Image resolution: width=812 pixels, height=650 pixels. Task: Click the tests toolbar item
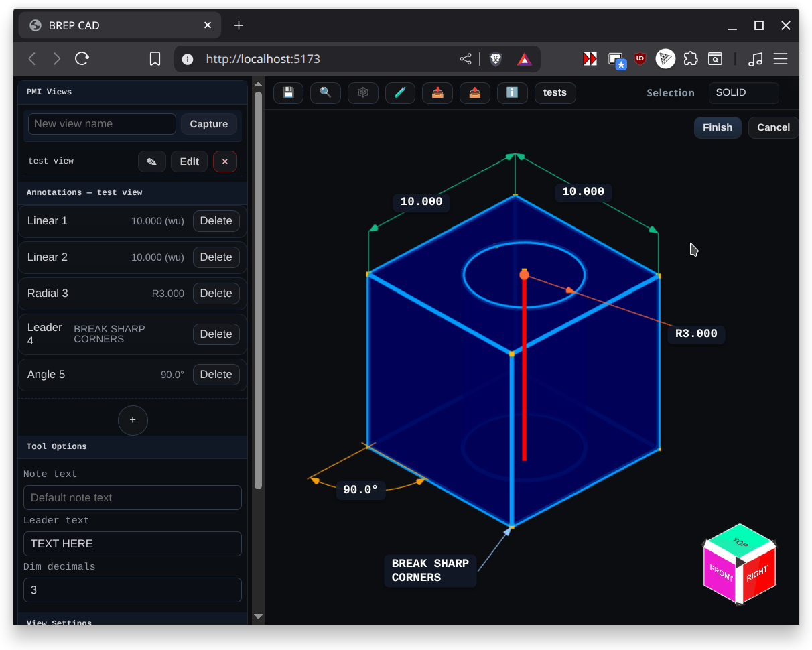[x=555, y=93]
